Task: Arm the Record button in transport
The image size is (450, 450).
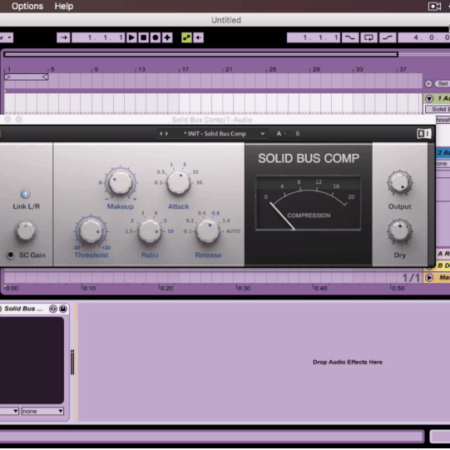Action: [x=155, y=38]
